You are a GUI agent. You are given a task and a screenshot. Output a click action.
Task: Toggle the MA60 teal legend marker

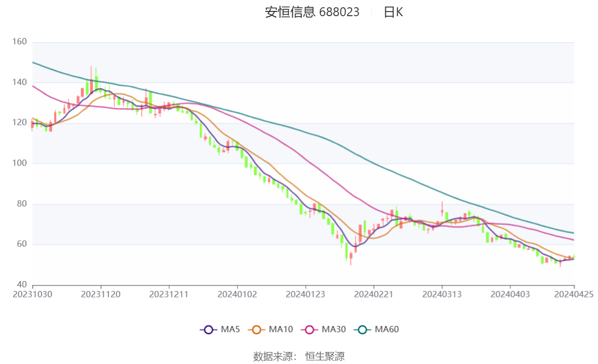(363, 330)
